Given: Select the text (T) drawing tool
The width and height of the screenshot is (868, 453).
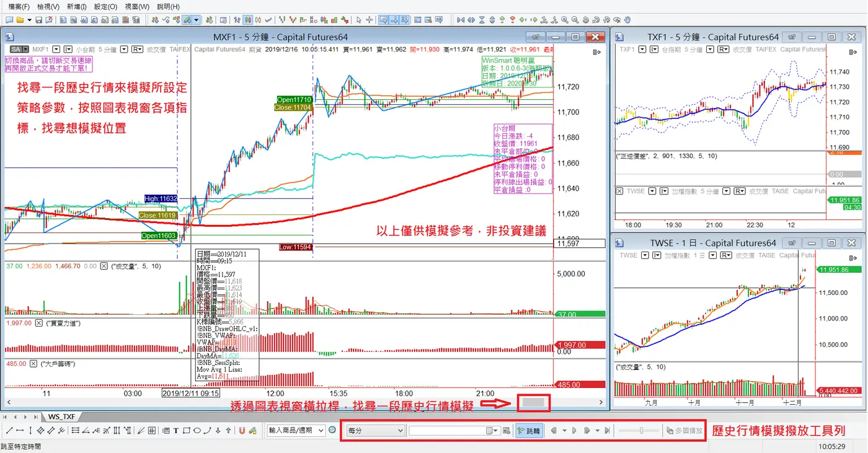Looking at the screenshot, I should tap(176, 430).
